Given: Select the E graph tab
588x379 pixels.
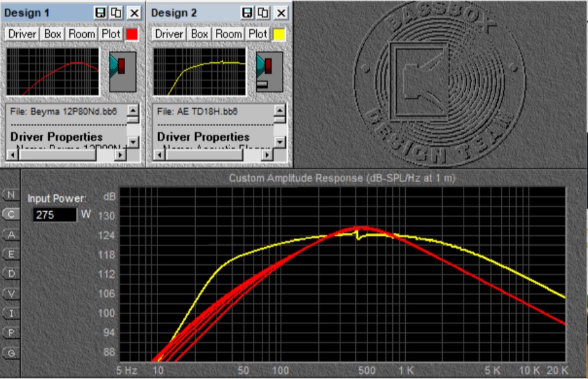Looking at the screenshot, I should click(x=11, y=254).
